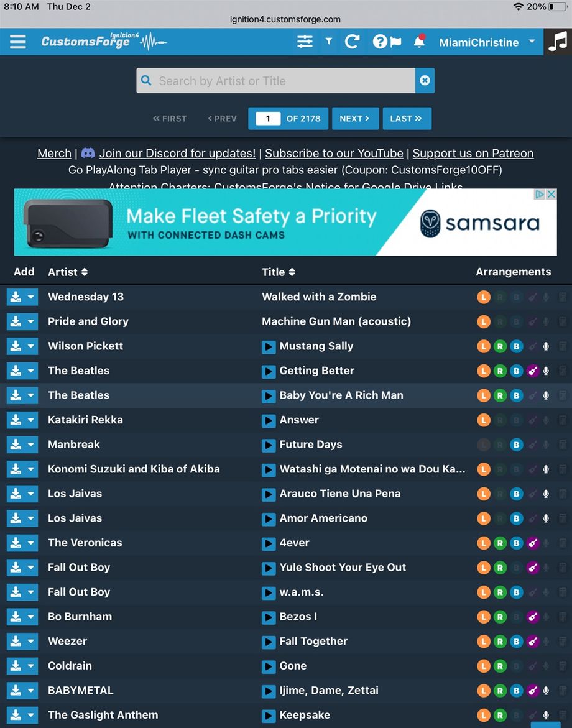Open the help question mark icon
The width and height of the screenshot is (572, 728).
tap(379, 42)
